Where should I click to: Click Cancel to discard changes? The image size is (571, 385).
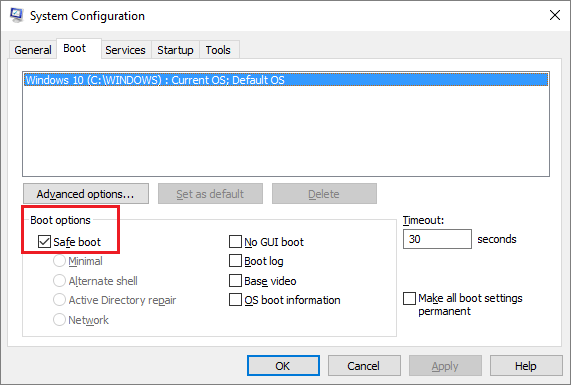click(364, 365)
